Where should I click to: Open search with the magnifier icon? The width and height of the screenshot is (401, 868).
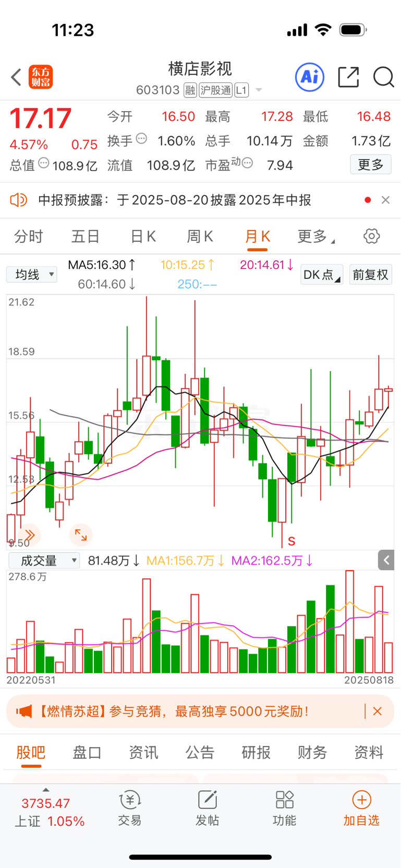[383, 77]
